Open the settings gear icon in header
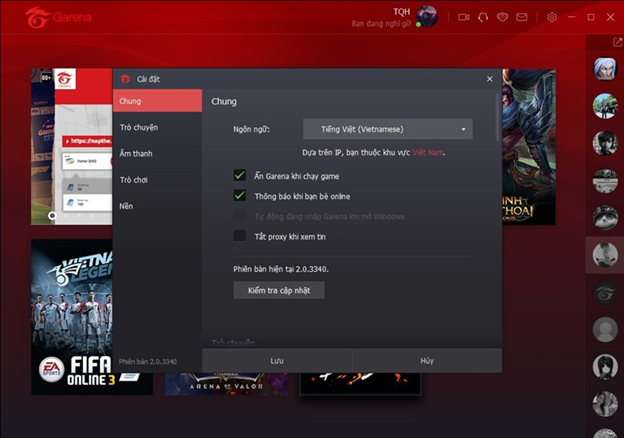624x438 pixels. tap(552, 17)
